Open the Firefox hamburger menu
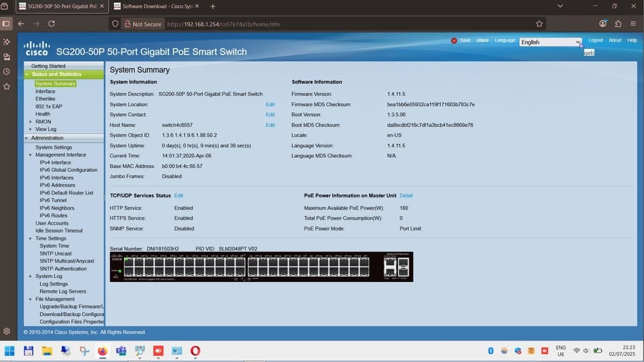Viewport: 644px width, 362px height. click(x=633, y=24)
